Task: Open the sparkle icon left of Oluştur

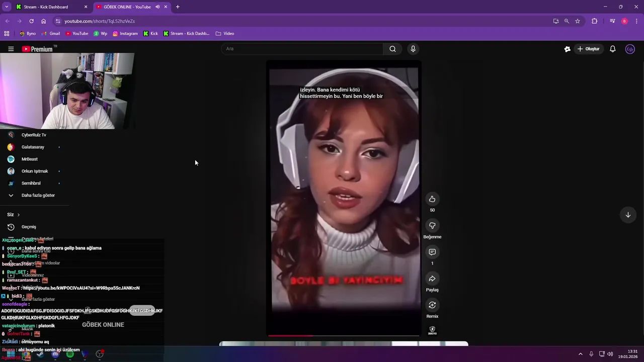Action: coord(567,49)
